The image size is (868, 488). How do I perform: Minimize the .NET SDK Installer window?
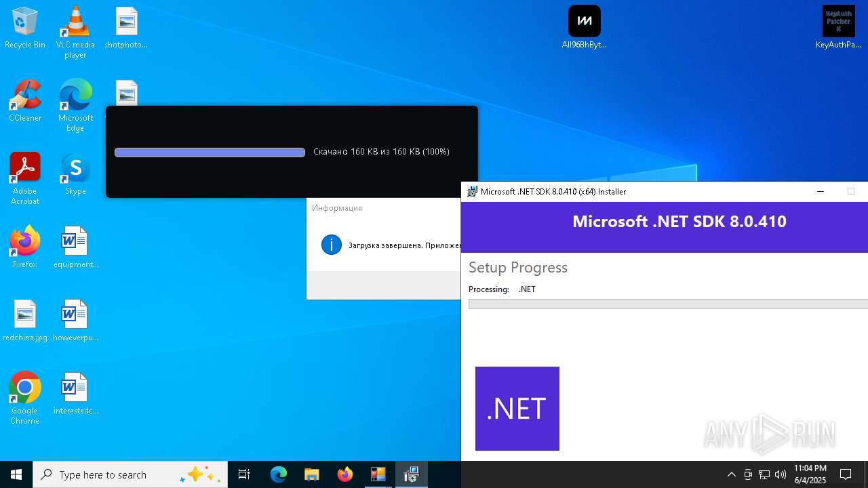(x=821, y=192)
